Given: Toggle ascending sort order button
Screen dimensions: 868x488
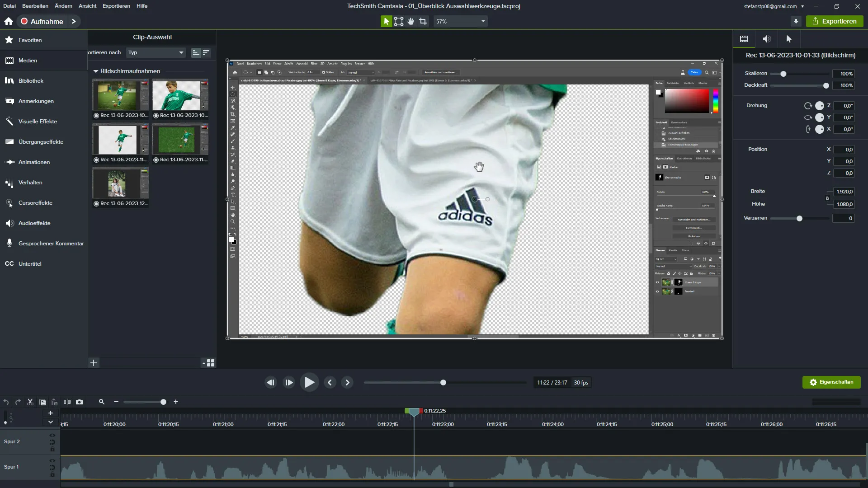Looking at the screenshot, I should pyautogui.click(x=196, y=53).
